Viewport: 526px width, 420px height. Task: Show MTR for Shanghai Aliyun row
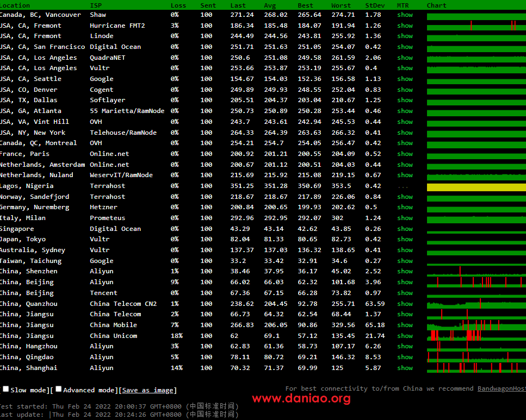pyautogui.click(x=405, y=368)
